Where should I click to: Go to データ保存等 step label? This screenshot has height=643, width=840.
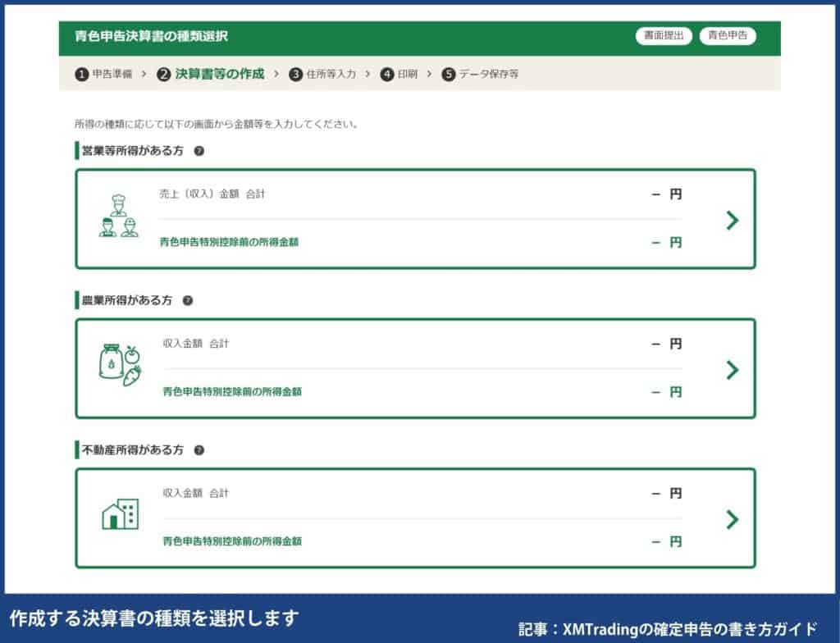[489, 74]
